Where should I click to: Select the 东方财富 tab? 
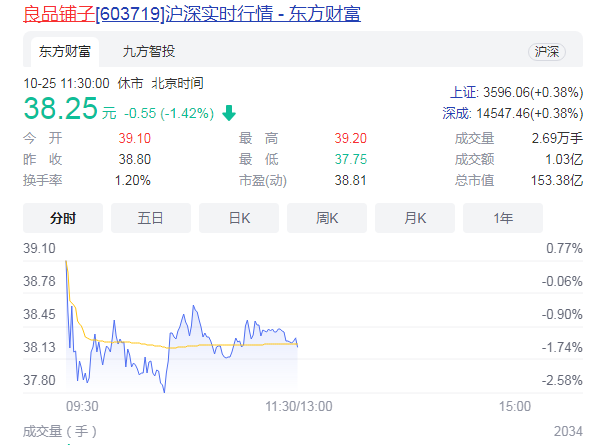pyautogui.click(x=65, y=52)
